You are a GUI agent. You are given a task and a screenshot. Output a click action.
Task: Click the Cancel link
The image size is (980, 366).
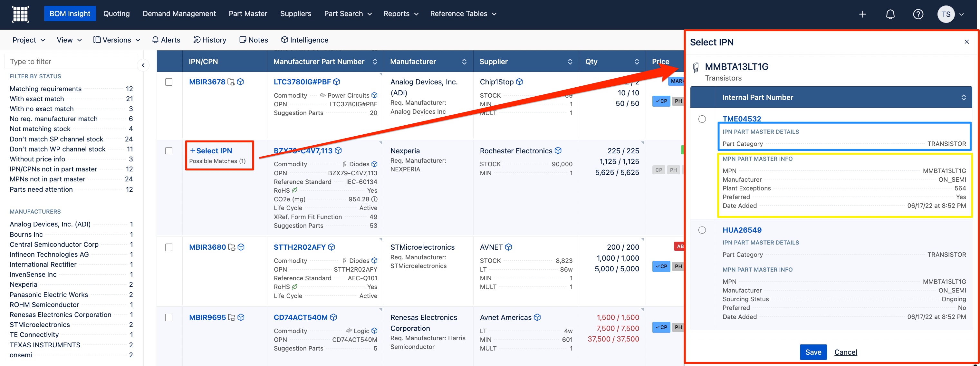coord(846,352)
